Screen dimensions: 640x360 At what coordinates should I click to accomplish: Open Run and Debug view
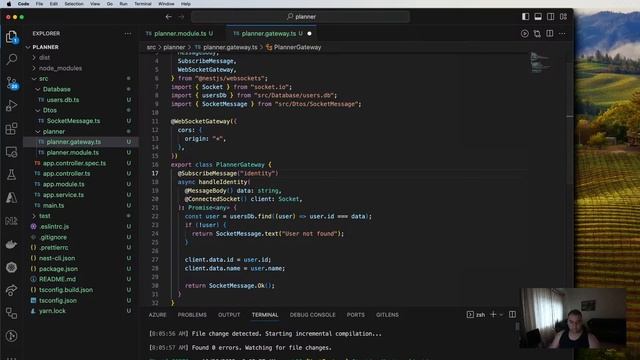point(11,106)
